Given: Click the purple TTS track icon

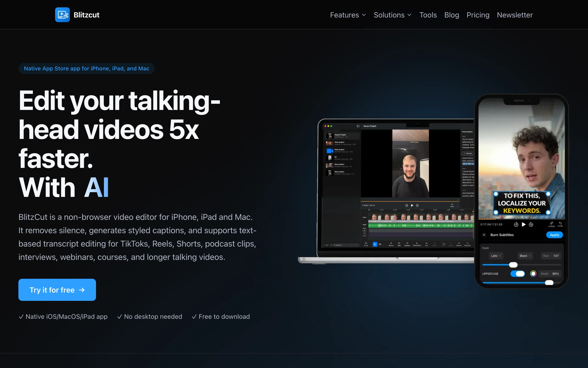Looking at the screenshot, I should point(365,236).
